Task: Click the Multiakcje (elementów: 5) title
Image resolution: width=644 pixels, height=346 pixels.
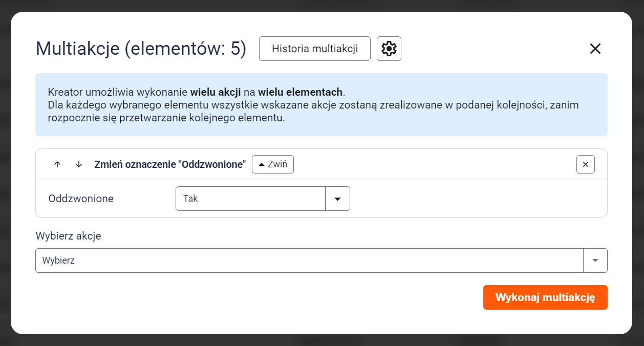Action: (x=141, y=49)
